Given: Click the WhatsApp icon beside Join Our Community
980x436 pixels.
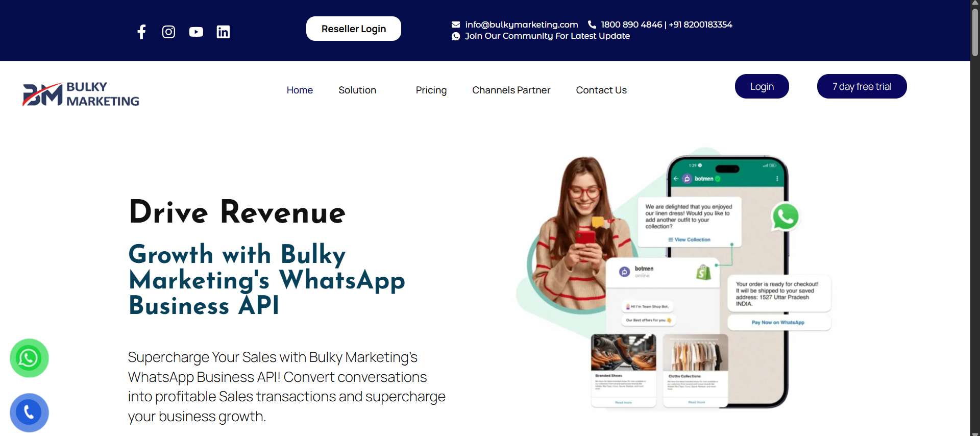Looking at the screenshot, I should (x=456, y=36).
